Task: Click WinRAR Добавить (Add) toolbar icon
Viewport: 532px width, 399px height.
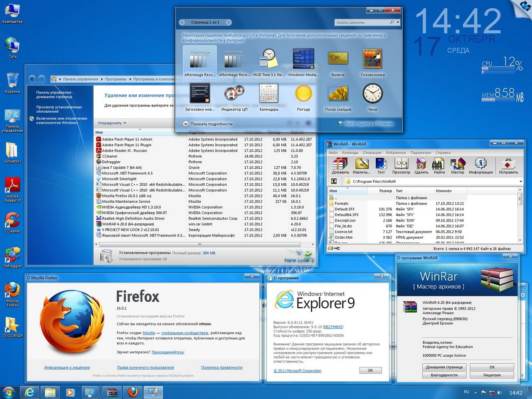Action: pyautogui.click(x=340, y=166)
